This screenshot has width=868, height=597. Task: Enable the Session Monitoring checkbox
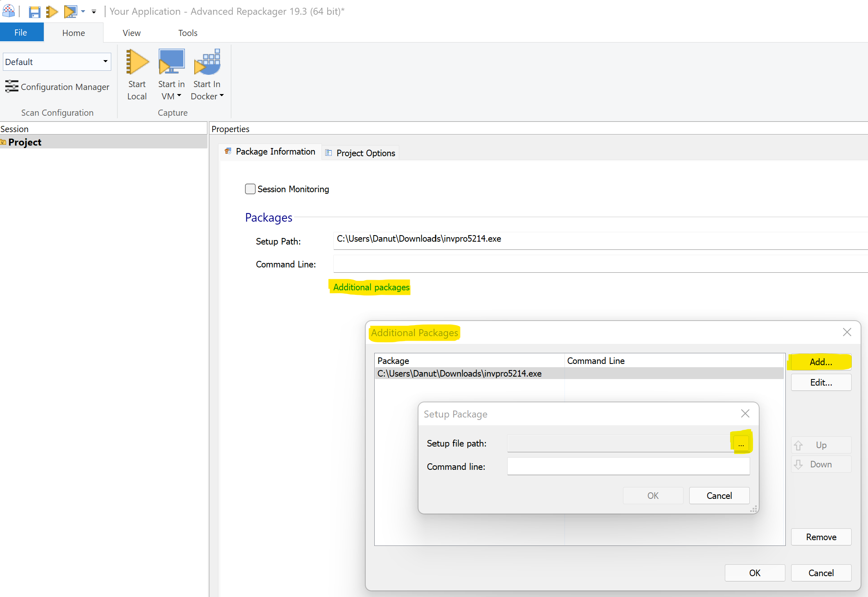[x=250, y=189]
